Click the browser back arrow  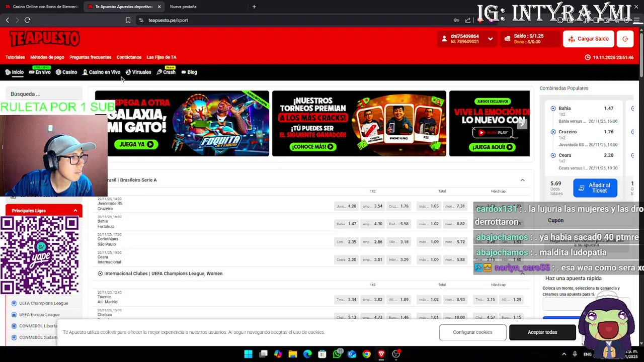[x=7, y=20]
